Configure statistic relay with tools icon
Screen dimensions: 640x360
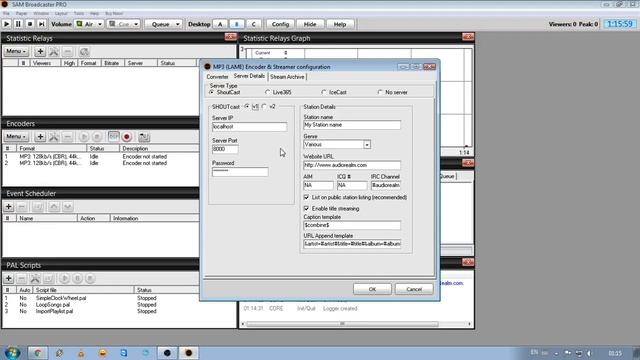click(x=54, y=51)
